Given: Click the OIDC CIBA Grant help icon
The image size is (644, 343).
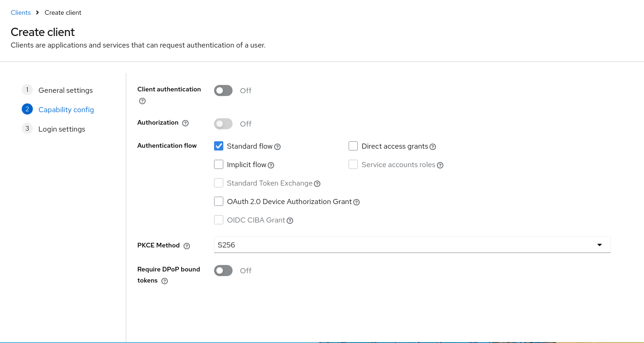Looking at the screenshot, I should (x=290, y=220).
